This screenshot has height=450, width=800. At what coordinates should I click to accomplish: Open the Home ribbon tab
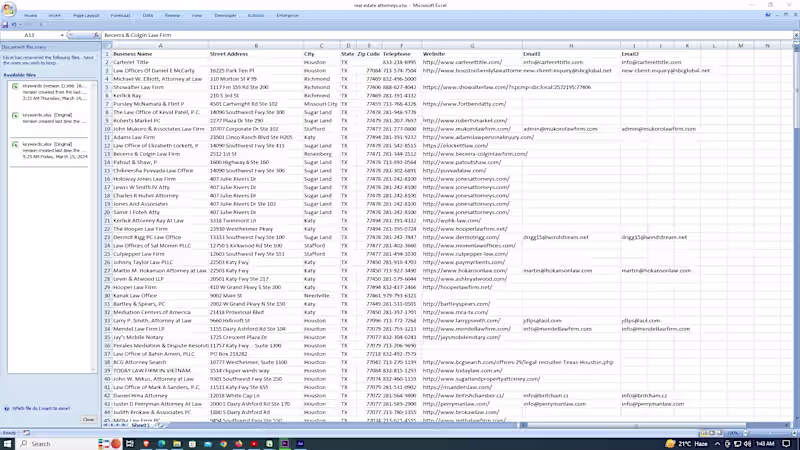pyautogui.click(x=31, y=15)
